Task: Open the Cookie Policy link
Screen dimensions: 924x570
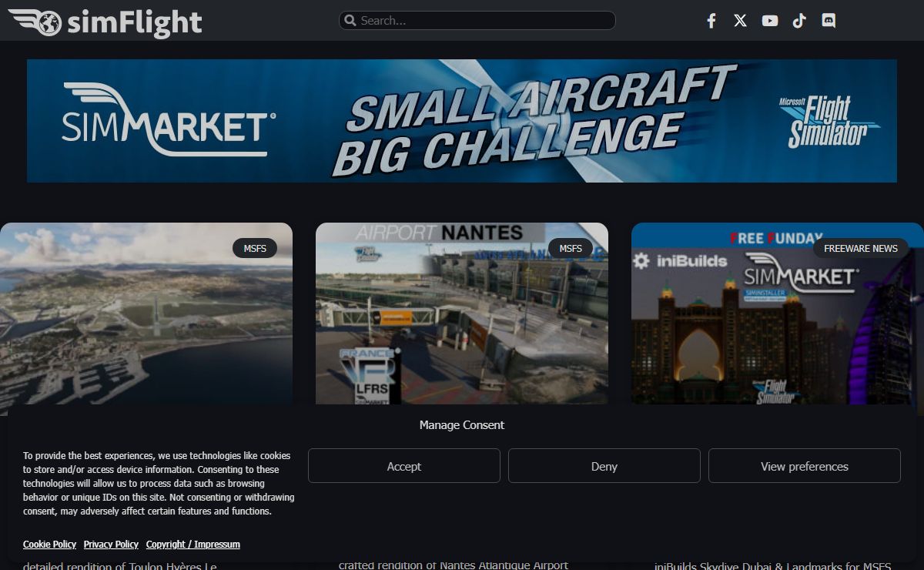Action: pos(49,544)
